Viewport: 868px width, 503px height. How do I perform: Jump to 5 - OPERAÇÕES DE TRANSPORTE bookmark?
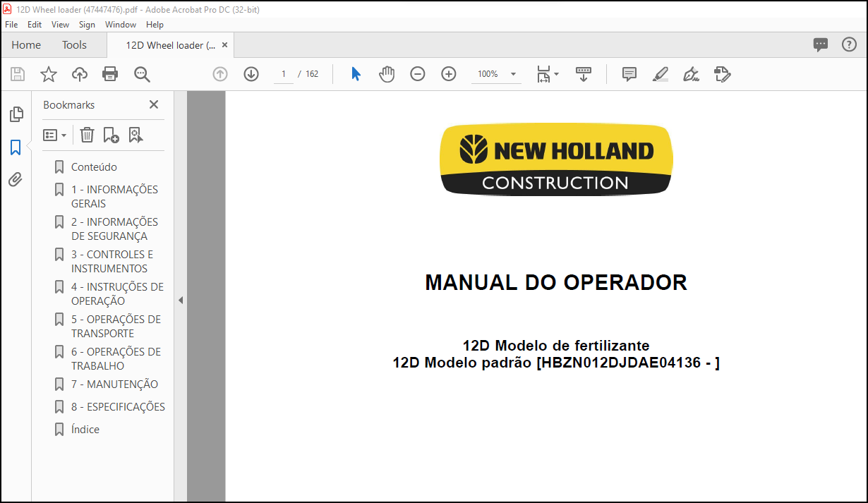pyautogui.click(x=116, y=326)
